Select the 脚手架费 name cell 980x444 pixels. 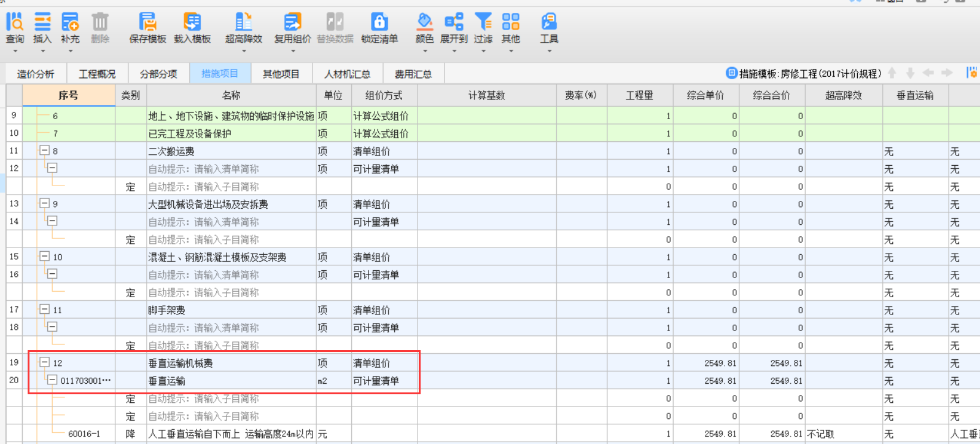[231, 310]
